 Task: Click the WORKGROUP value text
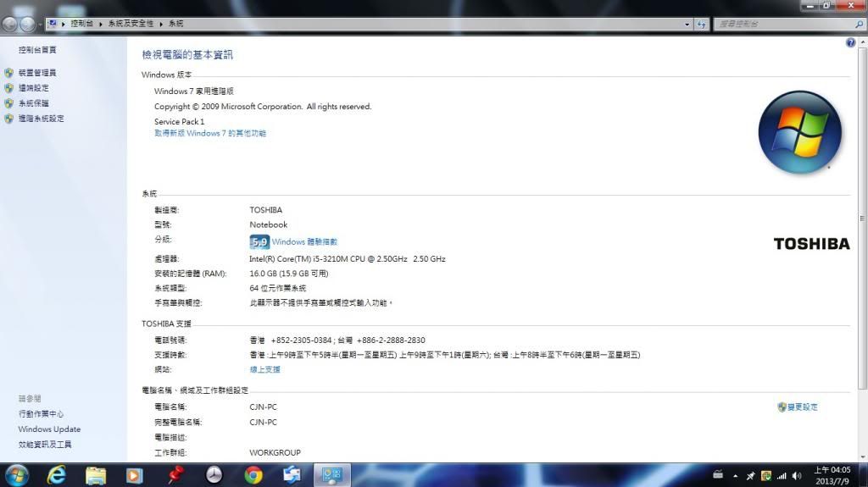275,452
